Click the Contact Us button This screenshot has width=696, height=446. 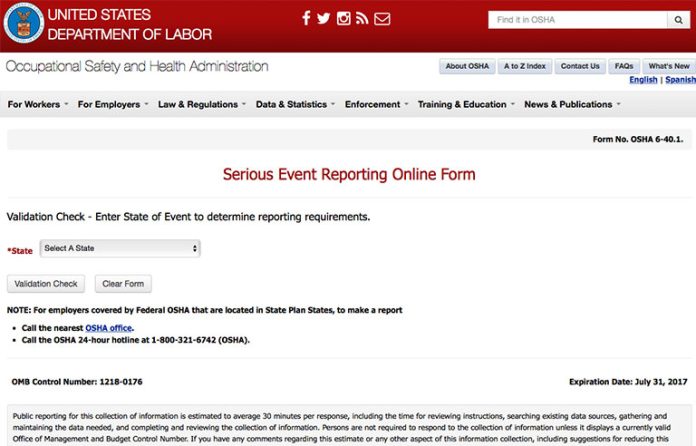(580, 66)
